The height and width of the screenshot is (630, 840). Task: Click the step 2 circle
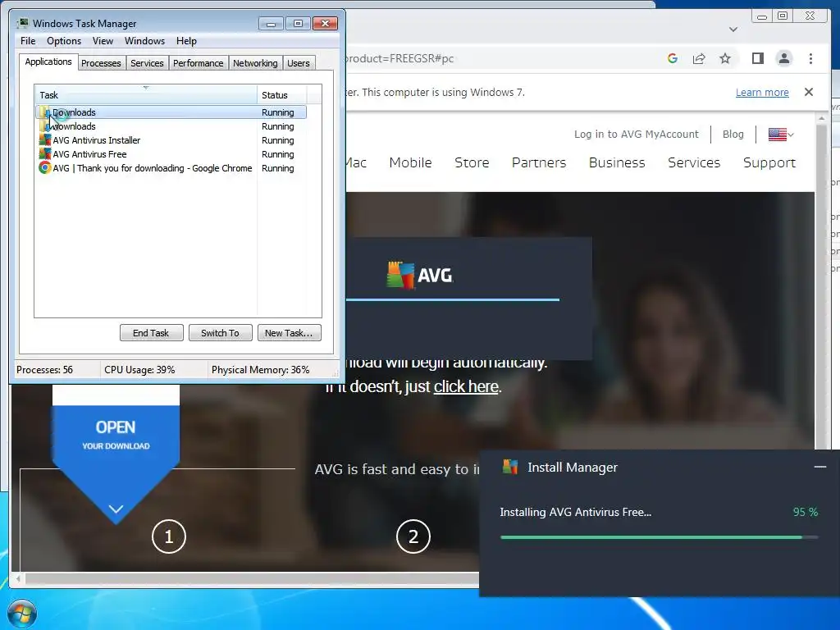pyautogui.click(x=413, y=536)
